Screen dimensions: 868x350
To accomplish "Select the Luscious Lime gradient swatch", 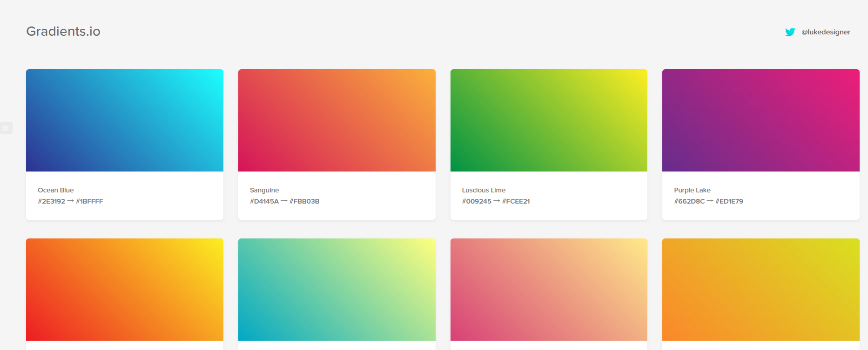I will point(549,120).
